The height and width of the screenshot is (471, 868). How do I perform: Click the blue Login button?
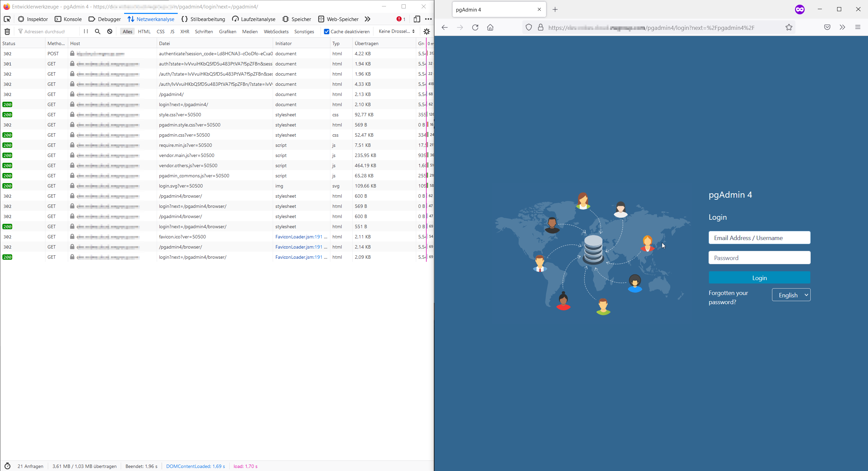pos(759,278)
